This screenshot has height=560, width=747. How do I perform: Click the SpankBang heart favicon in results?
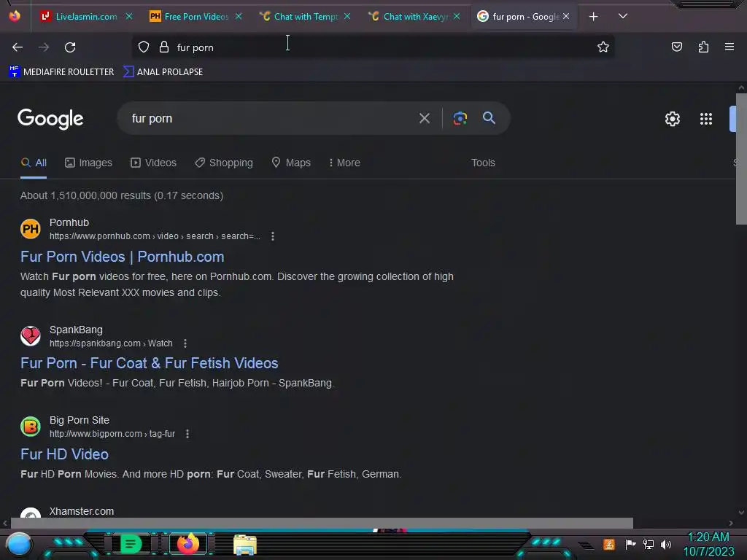click(x=31, y=336)
